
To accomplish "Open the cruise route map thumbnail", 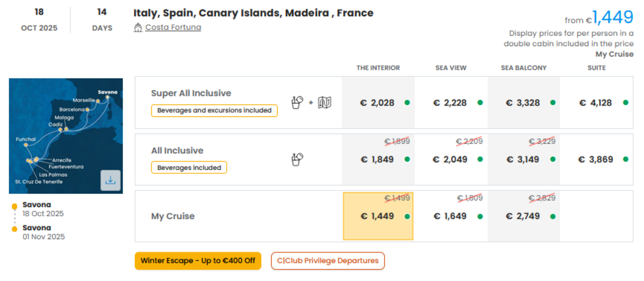I will [66, 136].
